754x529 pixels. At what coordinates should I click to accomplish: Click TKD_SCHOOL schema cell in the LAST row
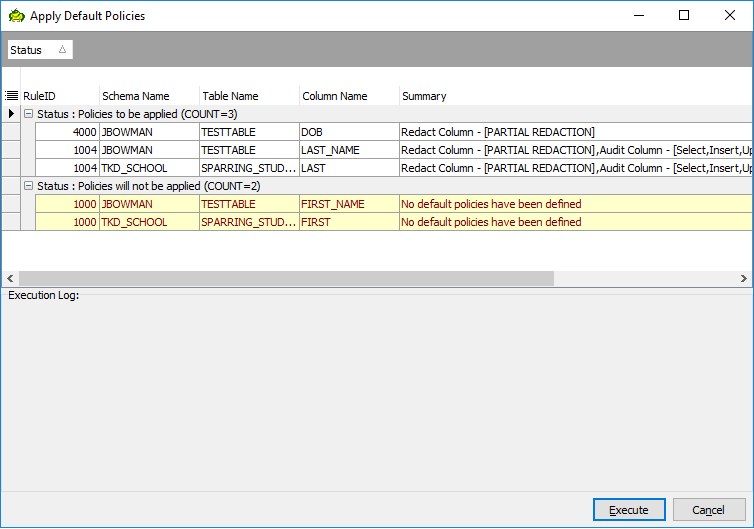(x=149, y=168)
